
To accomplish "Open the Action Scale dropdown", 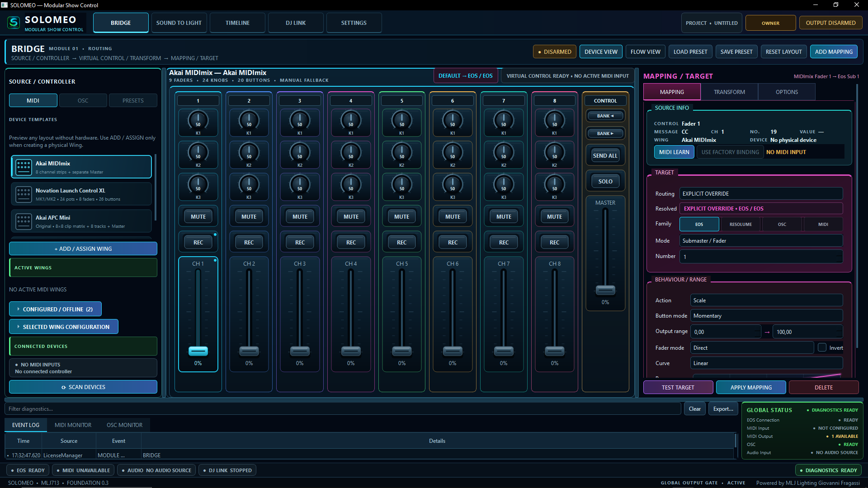I will (x=767, y=300).
